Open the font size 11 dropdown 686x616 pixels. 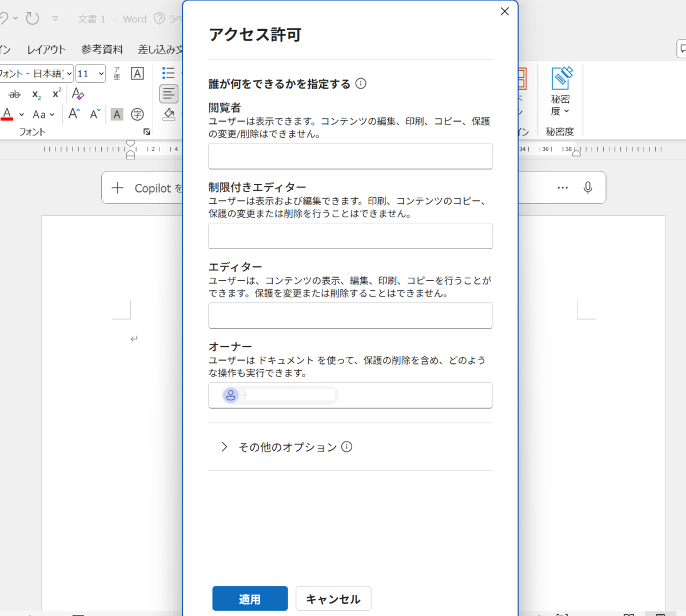91,74
